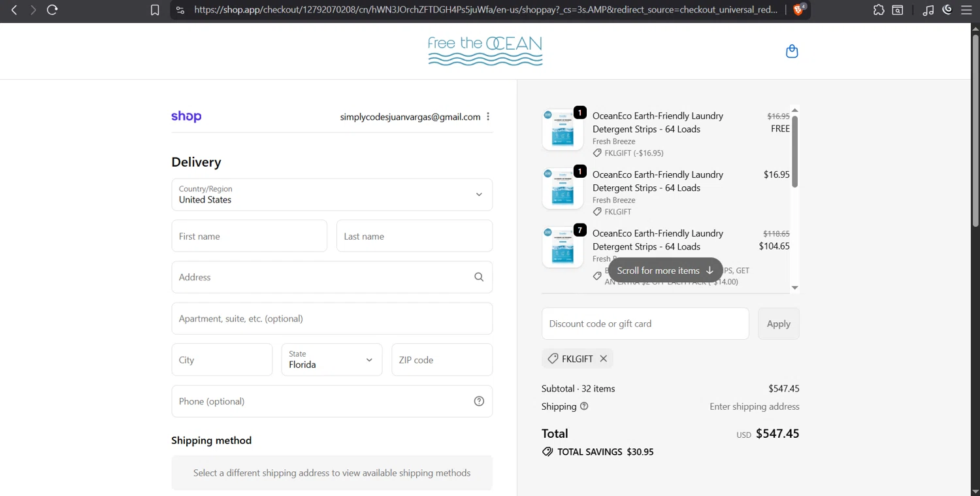The image size is (980, 496).
Task: Click the Free the Ocean logo
Action: 485,51
